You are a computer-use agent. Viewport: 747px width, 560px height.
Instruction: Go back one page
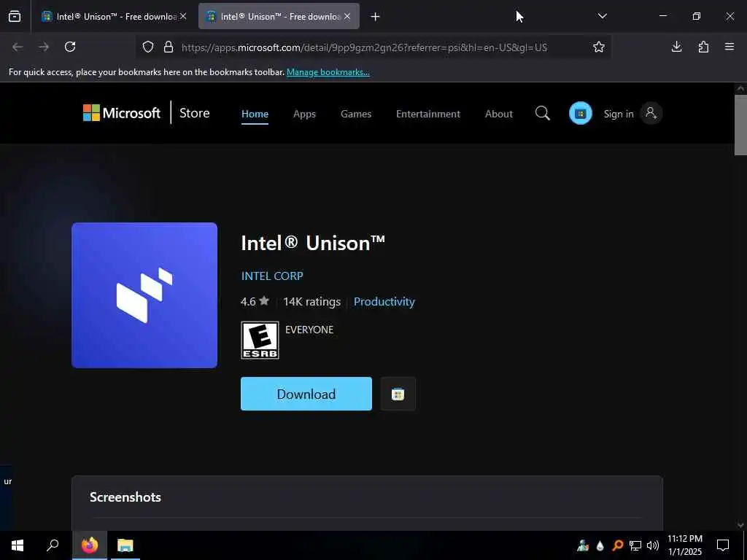(18, 47)
